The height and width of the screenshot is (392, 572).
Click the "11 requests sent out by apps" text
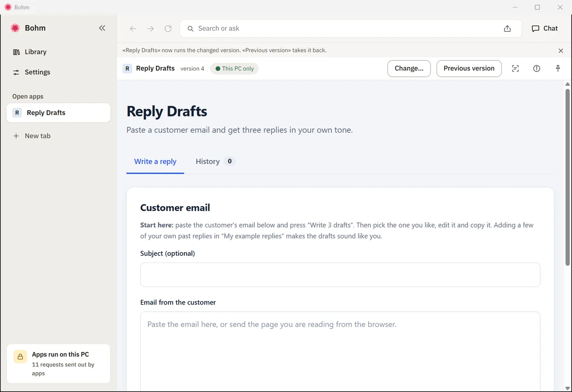click(x=63, y=369)
